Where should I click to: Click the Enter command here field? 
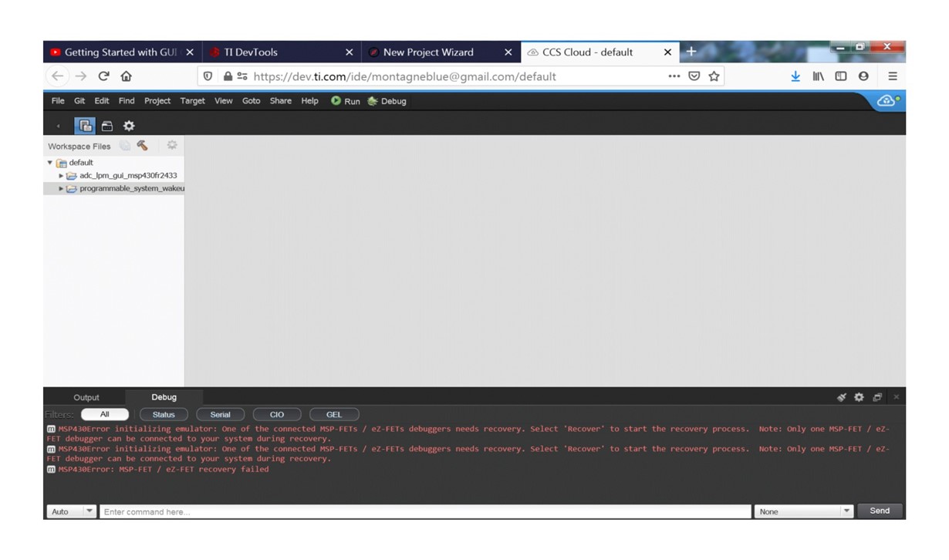(x=425, y=511)
